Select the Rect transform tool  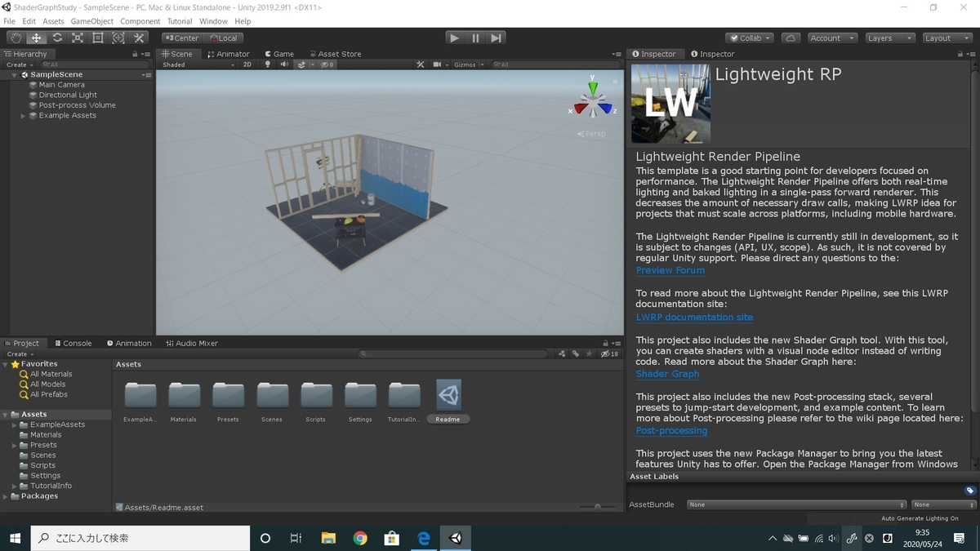tap(98, 38)
